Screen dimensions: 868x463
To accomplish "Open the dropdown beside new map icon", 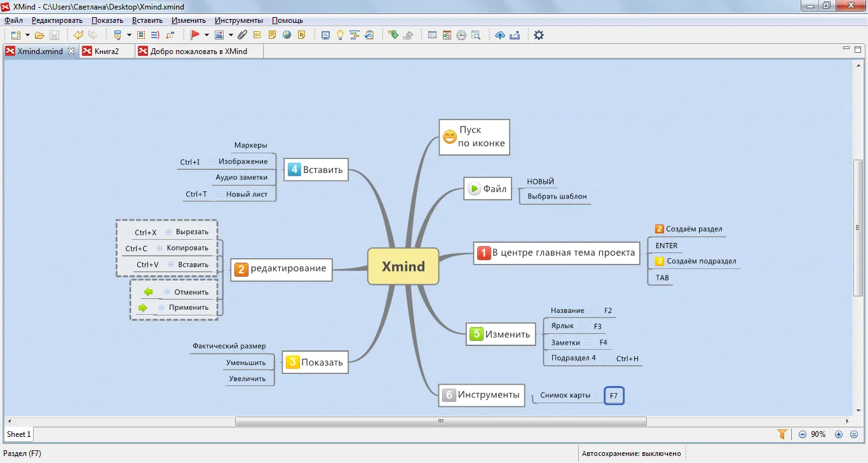I will [x=27, y=36].
